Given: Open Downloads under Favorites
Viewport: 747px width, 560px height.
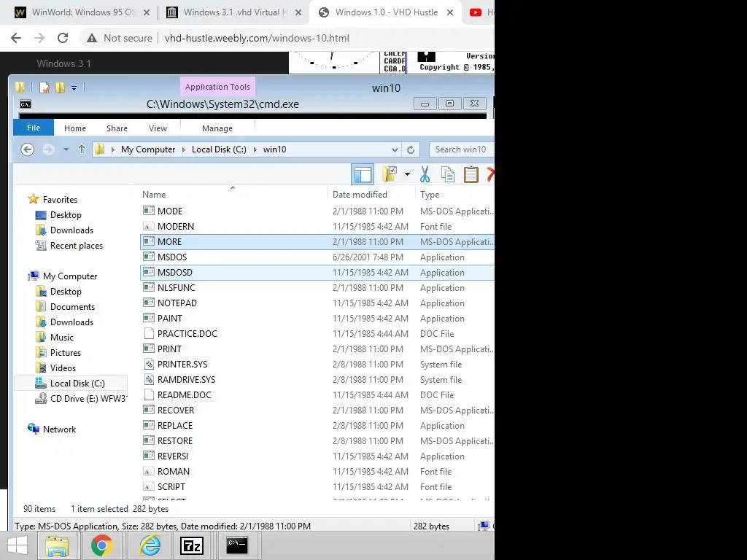Looking at the screenshot, I should [x=72, y=230].
